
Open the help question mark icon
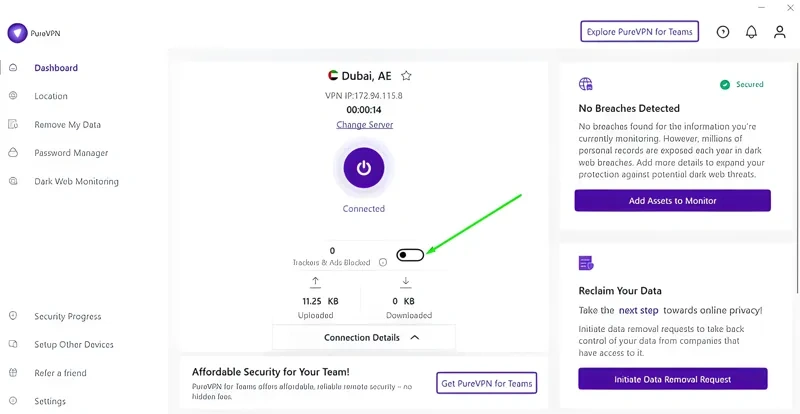point(723,32)
